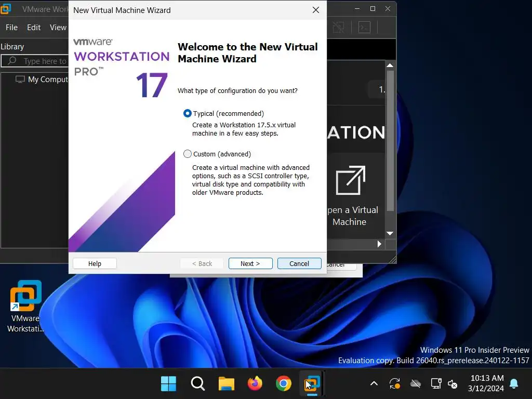The height and width of the screenshot is (399, 532).
Task: Open the VMware Workstation desktop shortcut
Action: [26, 306]
